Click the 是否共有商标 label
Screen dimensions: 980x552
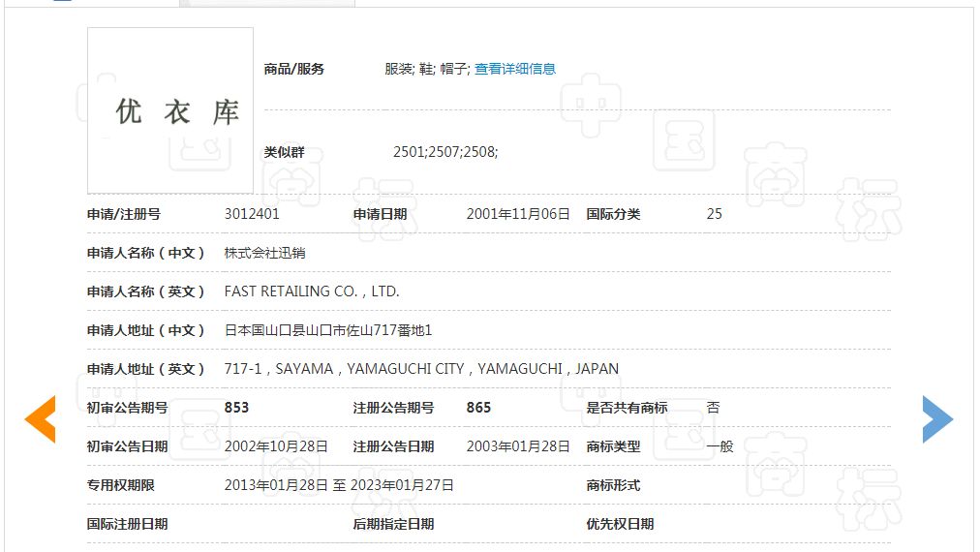627,408
